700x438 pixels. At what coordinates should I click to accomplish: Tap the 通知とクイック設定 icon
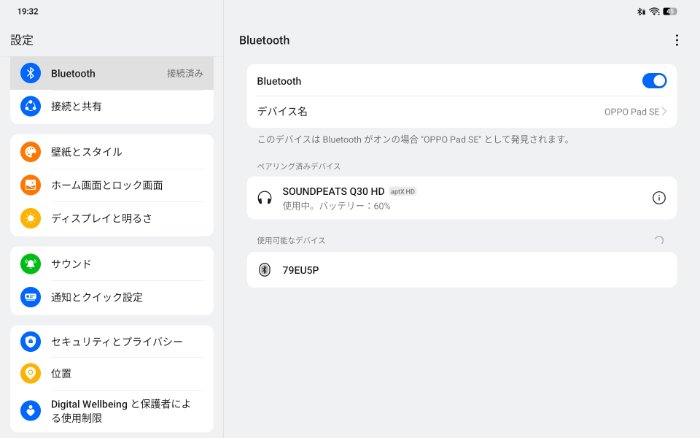point(30,297)
